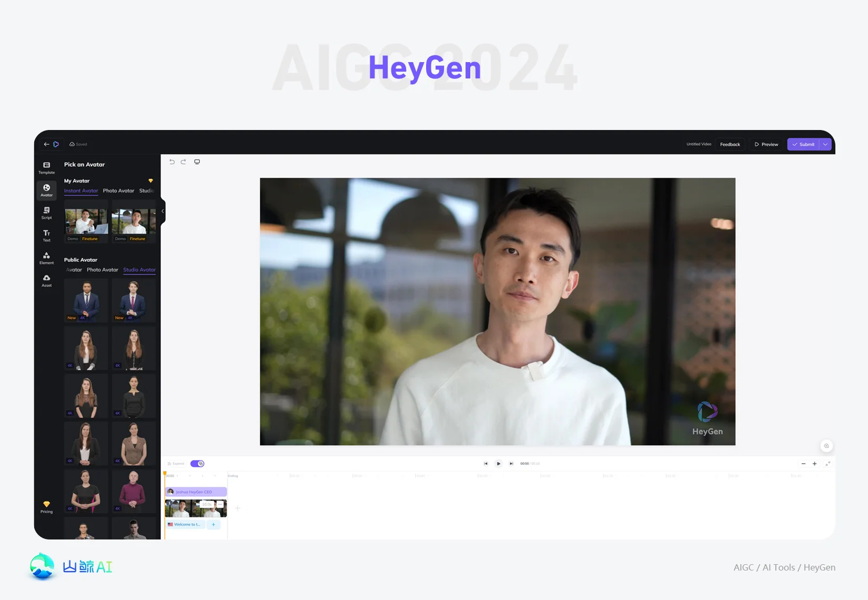This screenshot has height=600, width=868.
Task: Select first instant avatar with laptop thumbnail
Action: click(x=86, y=221)
